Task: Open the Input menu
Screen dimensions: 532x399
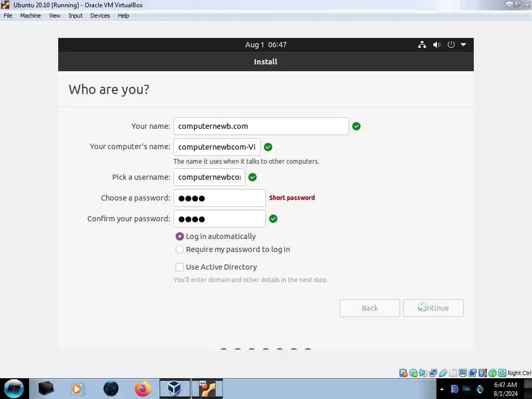Action: 75,16
